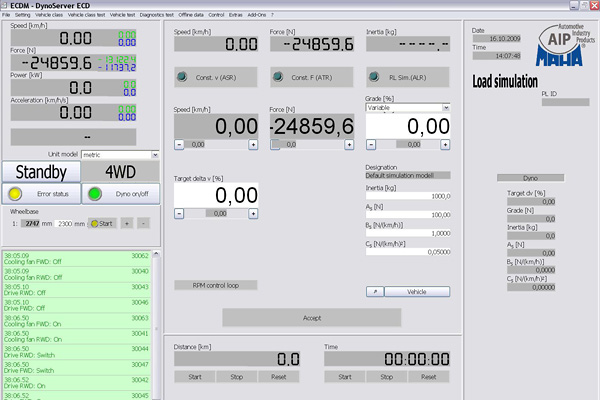The image size is (600, 400).
Task: Click the Accept button
Action: 310,317
